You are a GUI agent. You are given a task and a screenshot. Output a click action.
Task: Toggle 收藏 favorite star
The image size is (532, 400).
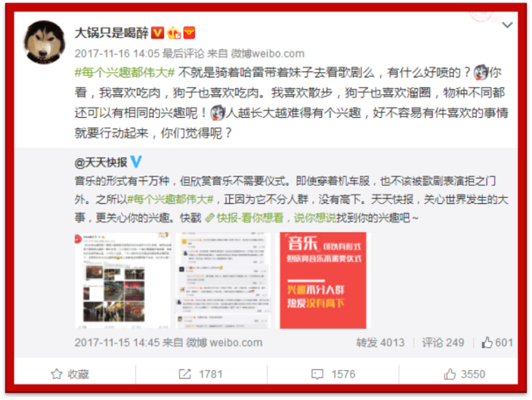click(70, 374)
